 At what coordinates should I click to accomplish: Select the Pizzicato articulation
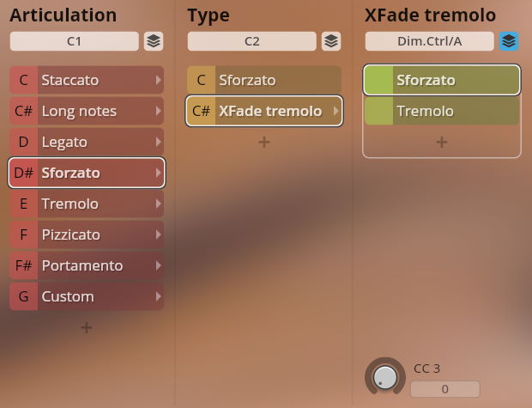tap(94, 234)
